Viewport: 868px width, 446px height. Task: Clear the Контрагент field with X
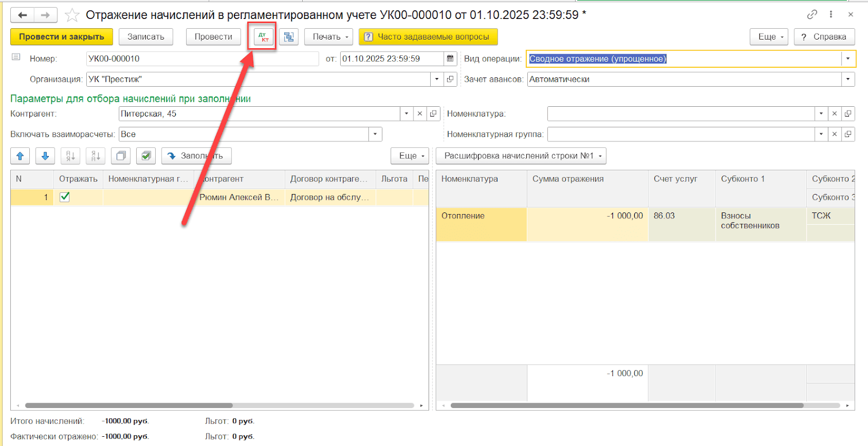(419, 114)
